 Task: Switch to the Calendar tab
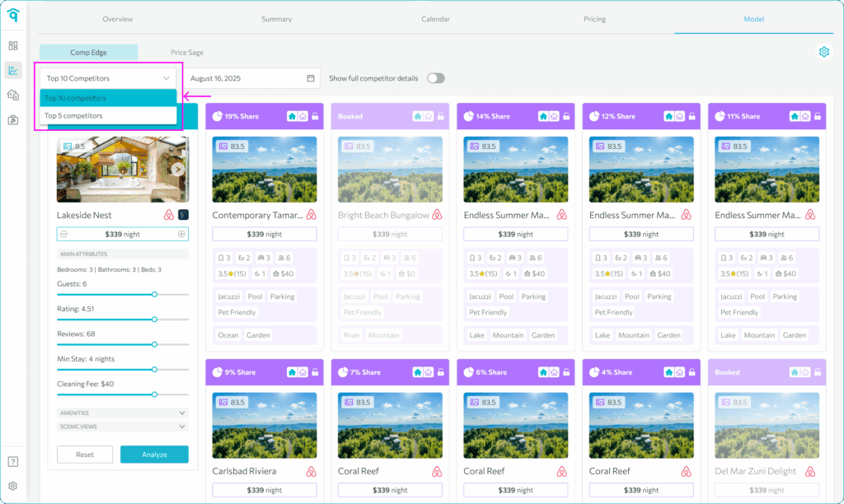point(435,19)
